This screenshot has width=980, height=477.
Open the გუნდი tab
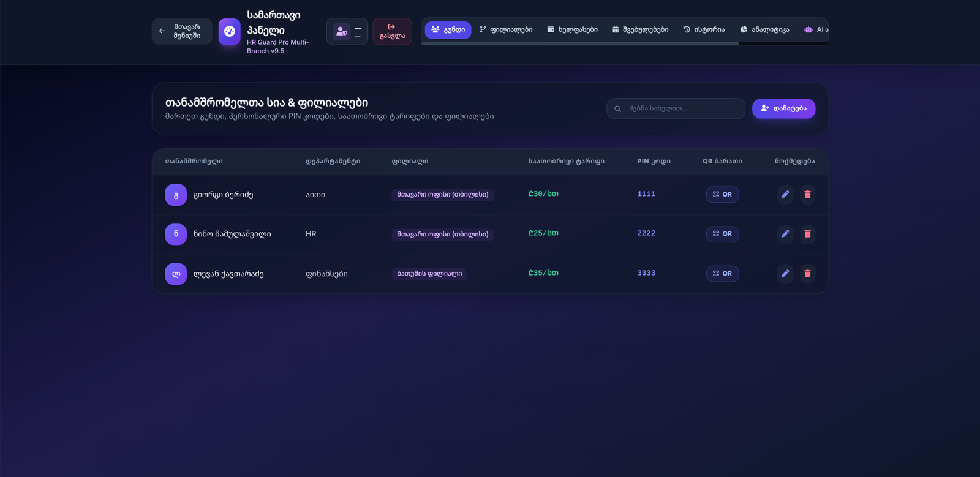coord(448,30)
